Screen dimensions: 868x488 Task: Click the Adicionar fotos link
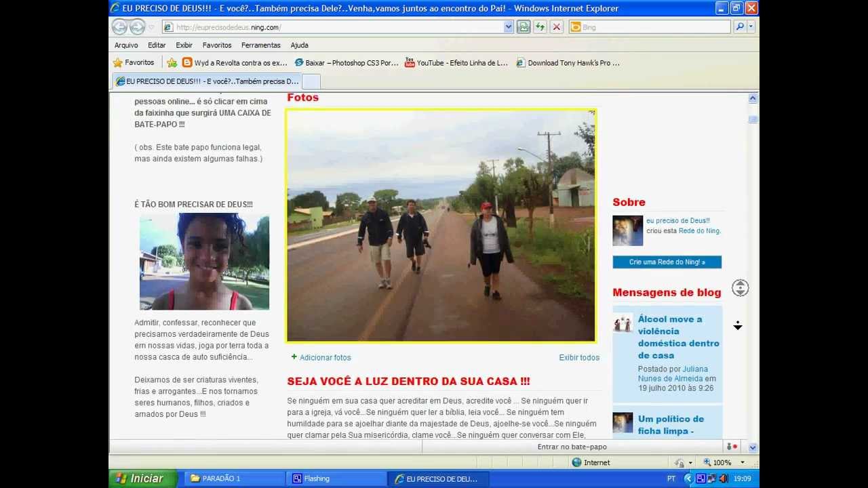coord(325,357)
